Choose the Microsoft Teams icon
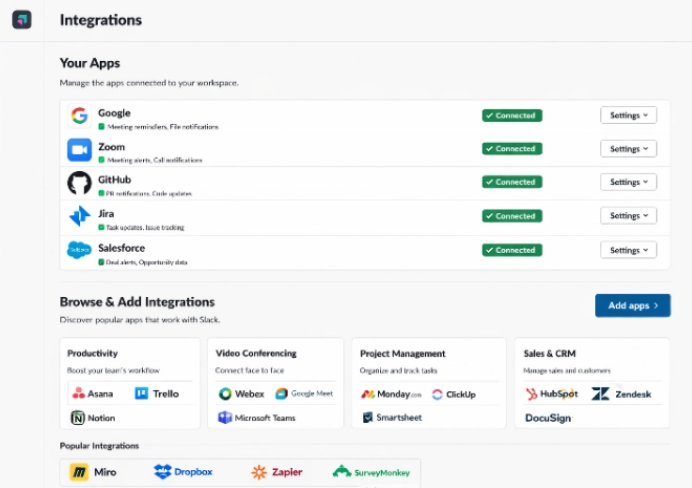 (x=225, y=417)
